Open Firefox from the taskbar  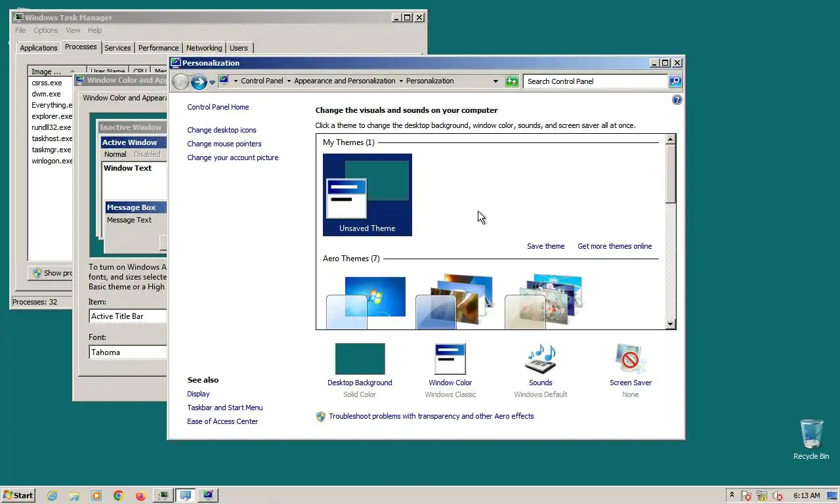[x=140, y=495]
